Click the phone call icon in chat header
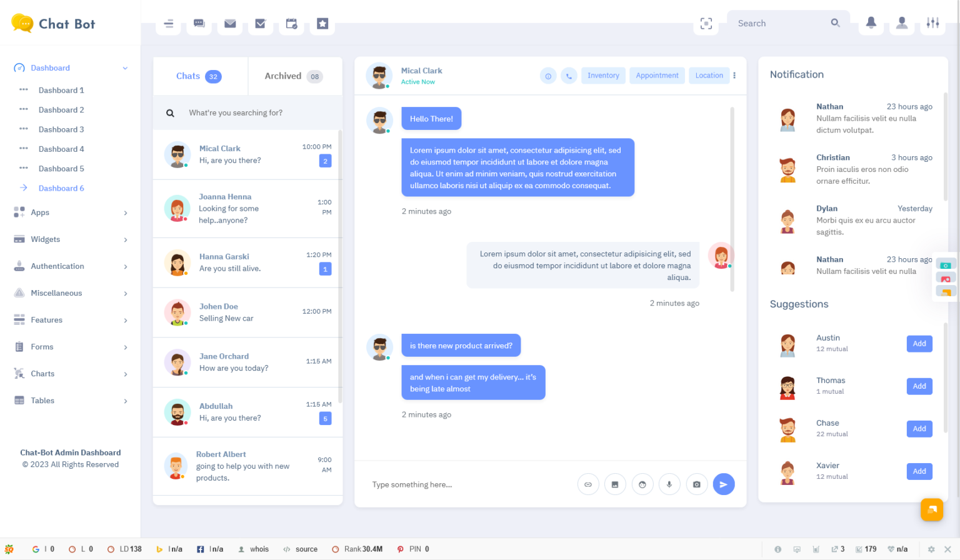 click(569, 75)
